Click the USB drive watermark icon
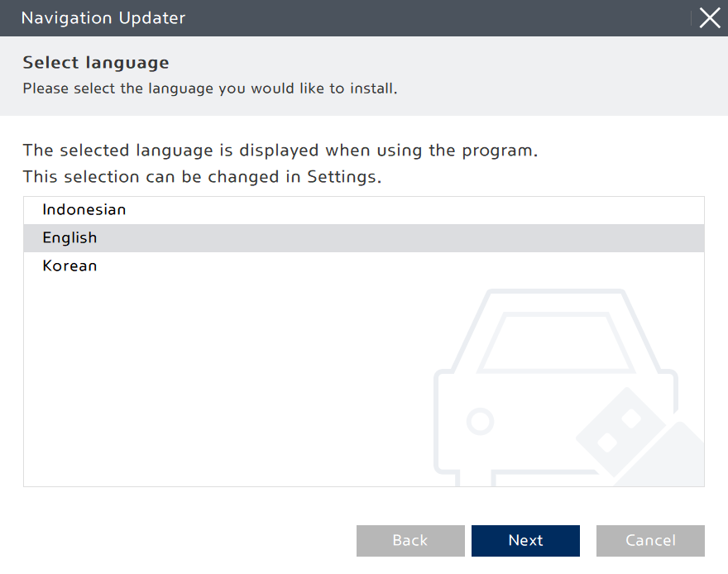This screenshot has width=728, height=574. click(629, 430)
